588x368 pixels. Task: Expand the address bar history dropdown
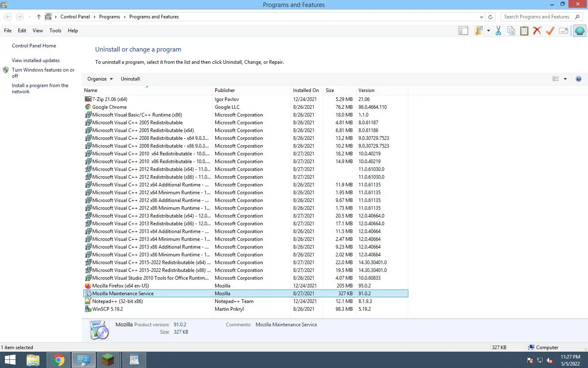coord(481,17)
